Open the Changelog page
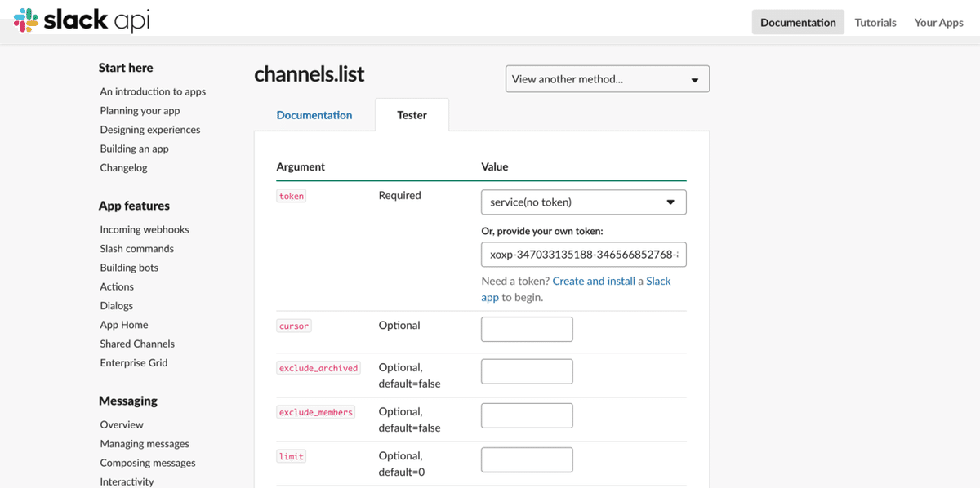The width and height of the screenshot is (980, 488). 123,167
